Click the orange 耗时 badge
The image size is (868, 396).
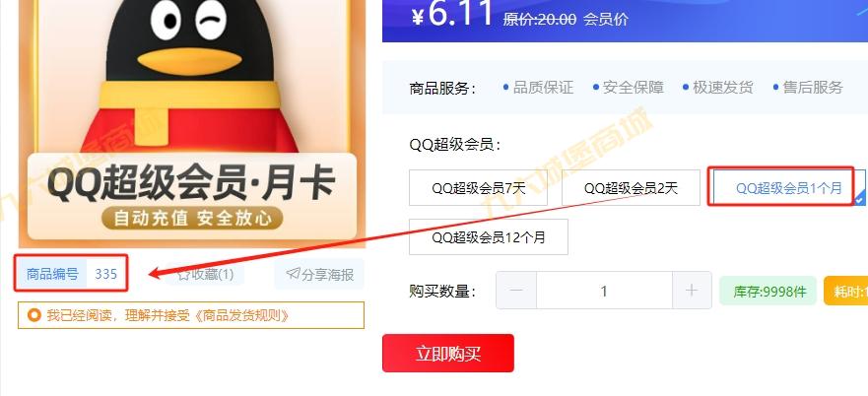point(846,291)
